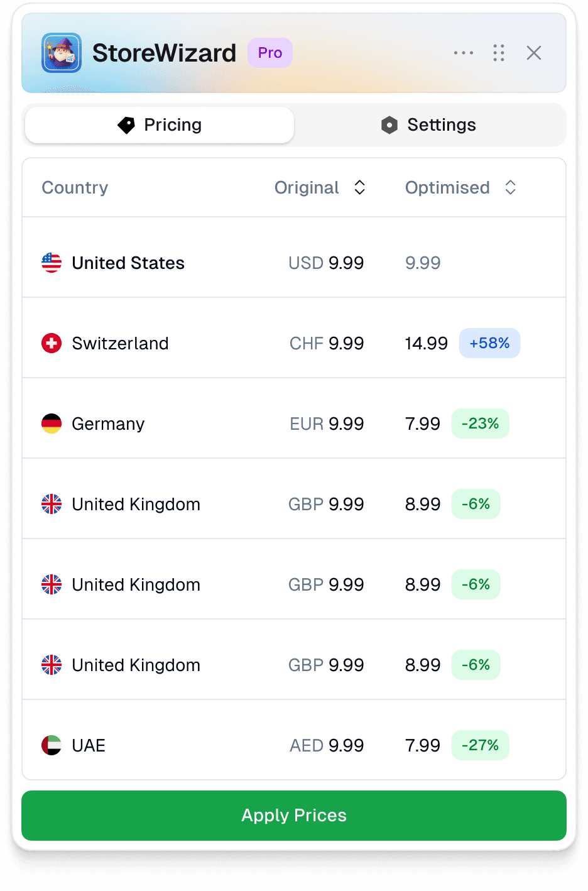Open the three-dot more options menu

[x=464, y=53]
